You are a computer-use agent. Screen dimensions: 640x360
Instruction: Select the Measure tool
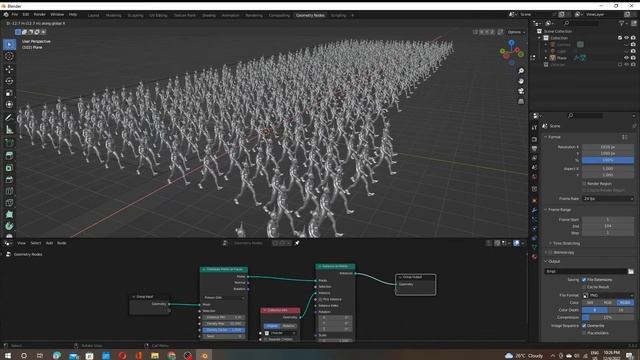[x=9, y=130]
